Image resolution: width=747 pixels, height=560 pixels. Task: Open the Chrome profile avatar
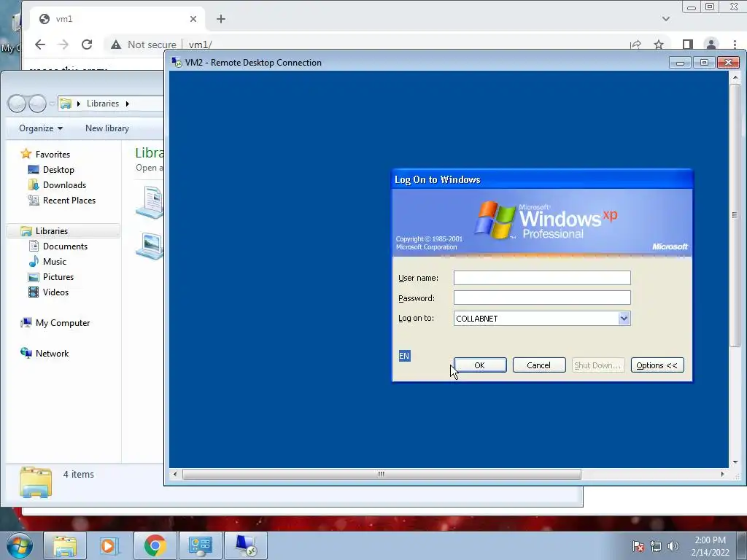click(711, 44)
